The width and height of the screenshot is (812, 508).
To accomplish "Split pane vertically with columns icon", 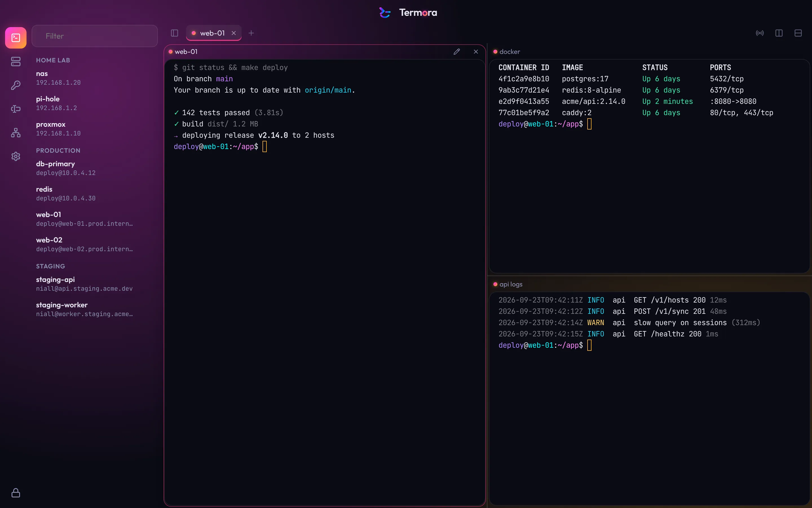I will point(779,33).
